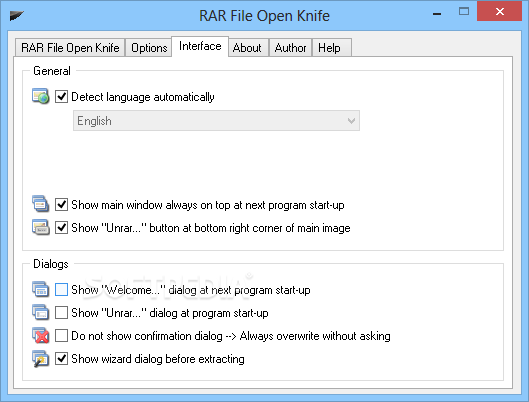Check Show "Unrar..." dialog at program start-up
This screenshot has height=402, width=529.
pos(61,312)
